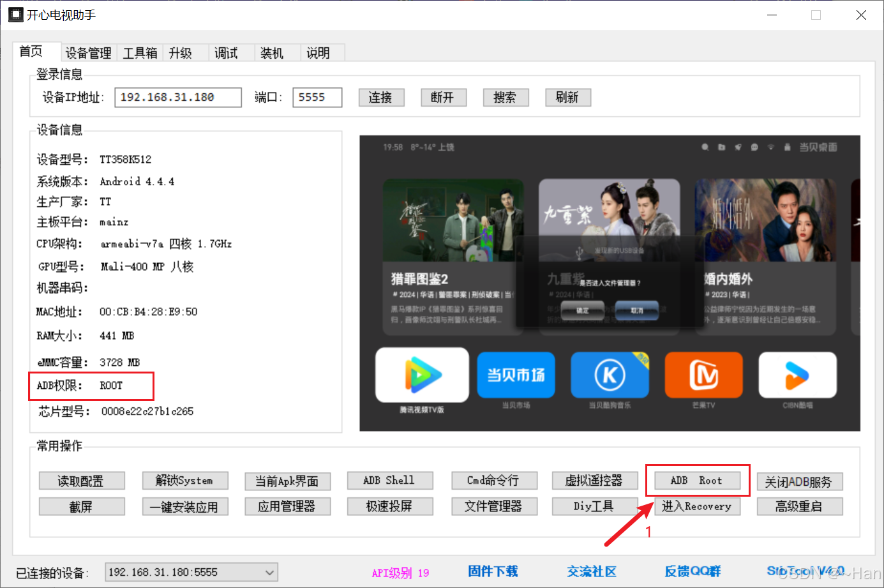
Task: Open Diy工具
Action: pyautogui.click(x=594, y=506)
